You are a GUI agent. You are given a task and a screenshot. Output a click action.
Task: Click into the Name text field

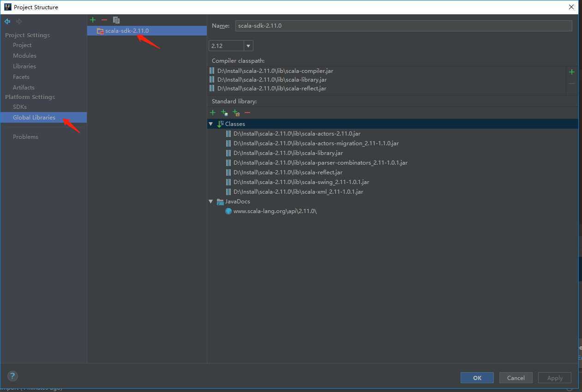pos(403,26)
